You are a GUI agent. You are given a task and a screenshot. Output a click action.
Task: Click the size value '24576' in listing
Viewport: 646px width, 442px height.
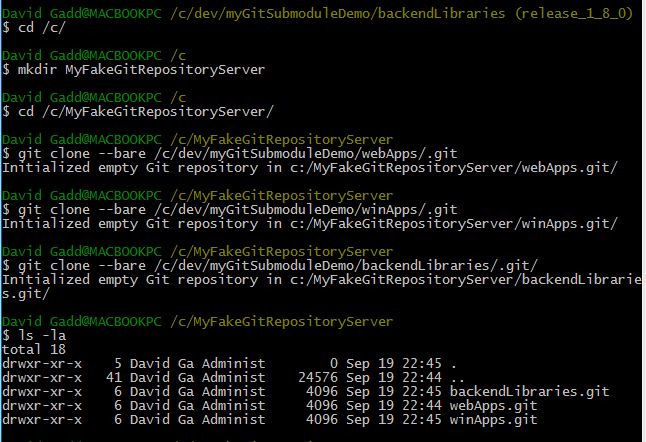point(318,377)
